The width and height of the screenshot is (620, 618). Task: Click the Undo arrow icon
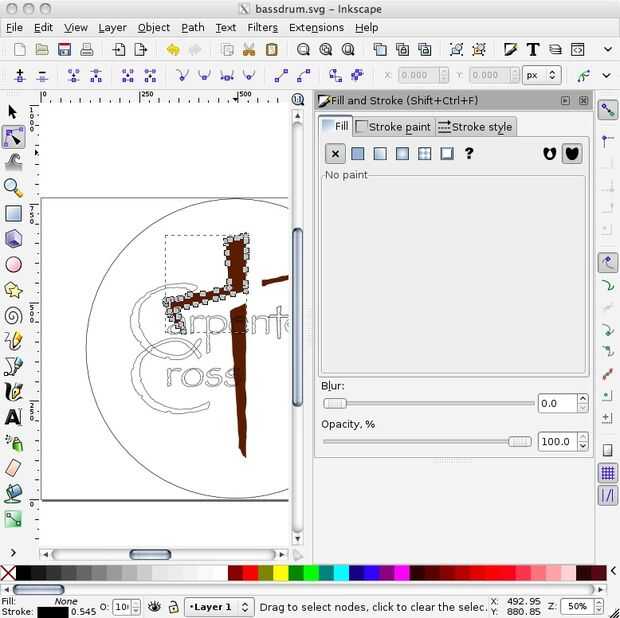pyautogui.click(x=173, y=49)
